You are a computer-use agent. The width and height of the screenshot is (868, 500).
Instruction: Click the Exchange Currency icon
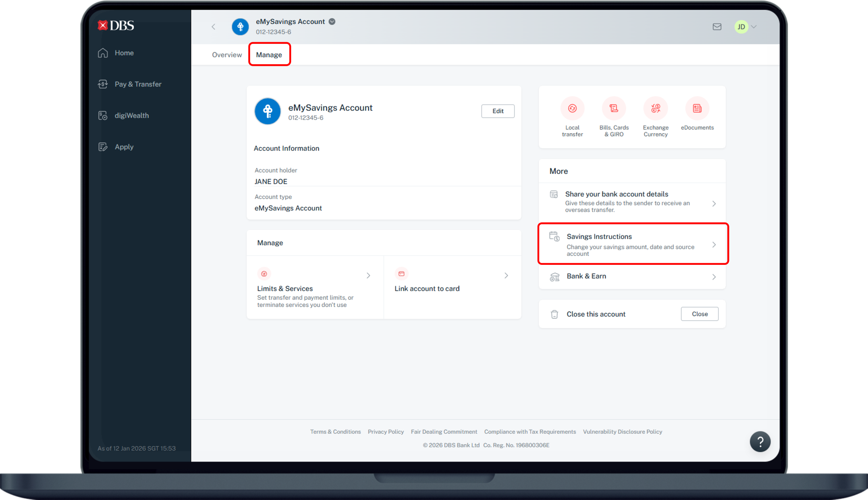[655, 109]
